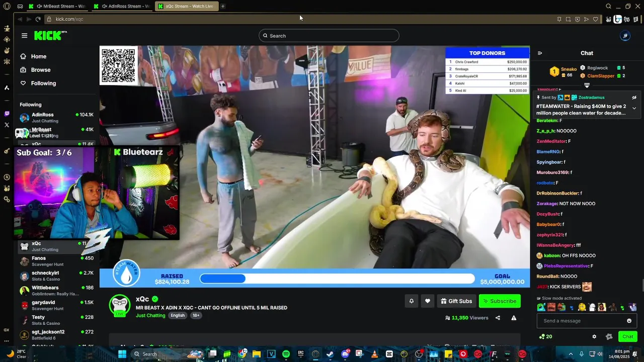644x362 pixels.
Task: Launch Spotify from the taskbar
Action: [x=286, y=354]
